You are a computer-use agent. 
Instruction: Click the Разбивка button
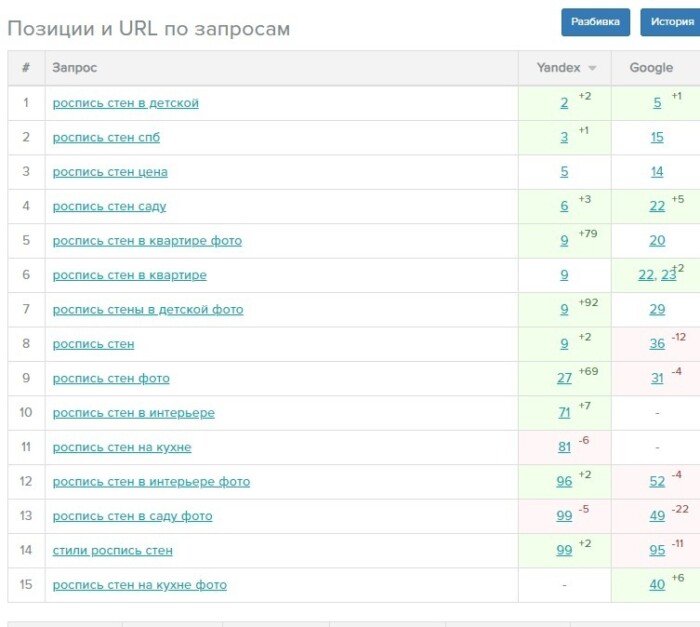pos(595,21)
